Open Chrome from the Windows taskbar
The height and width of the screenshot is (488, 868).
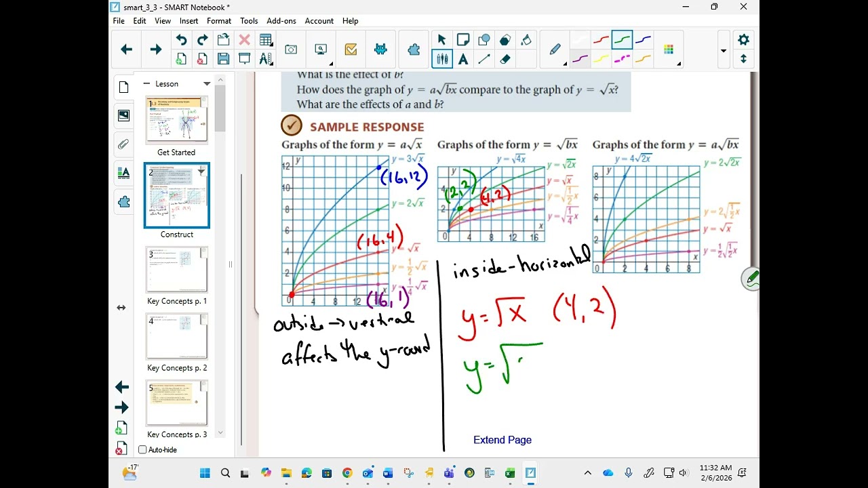coord(347,473)
